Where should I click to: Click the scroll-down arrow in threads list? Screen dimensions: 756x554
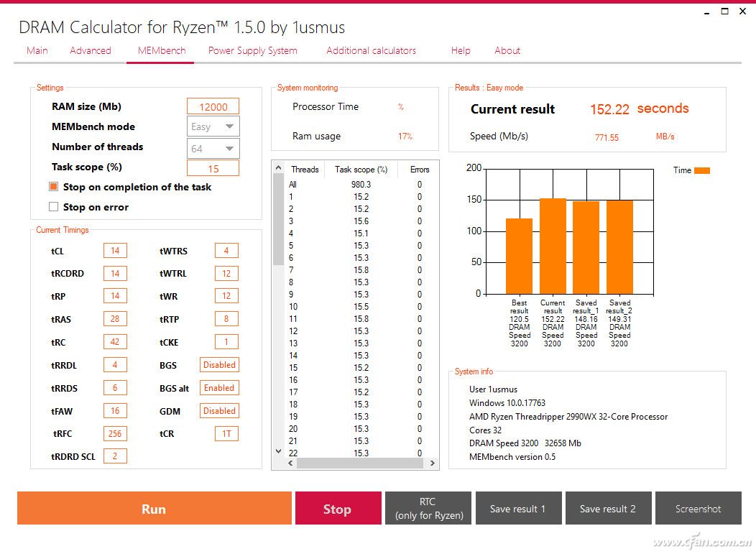(278, 451)
